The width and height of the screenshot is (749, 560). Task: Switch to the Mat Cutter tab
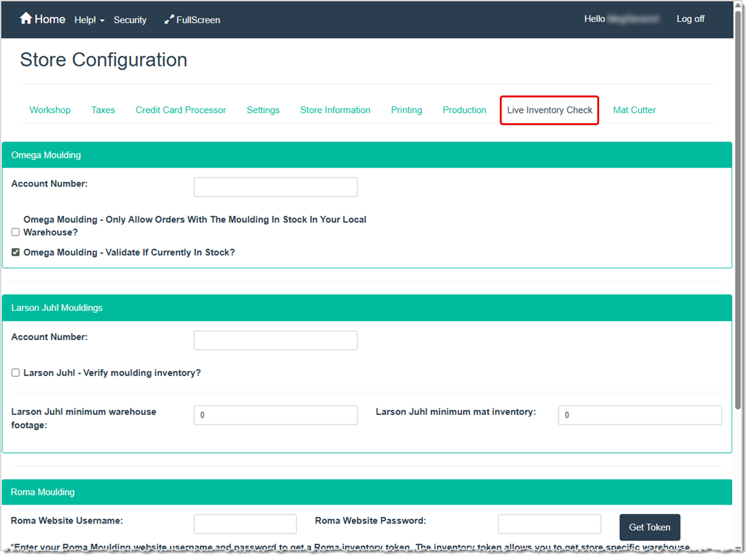tap(634, 110)
